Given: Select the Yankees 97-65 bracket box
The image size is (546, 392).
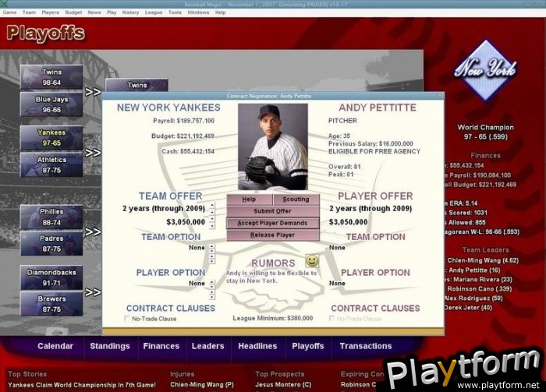Looking at the screenshot, I should (51, 138).
